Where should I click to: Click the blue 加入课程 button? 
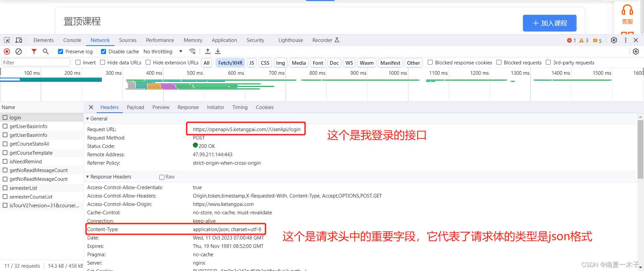(x=549, y=23)
